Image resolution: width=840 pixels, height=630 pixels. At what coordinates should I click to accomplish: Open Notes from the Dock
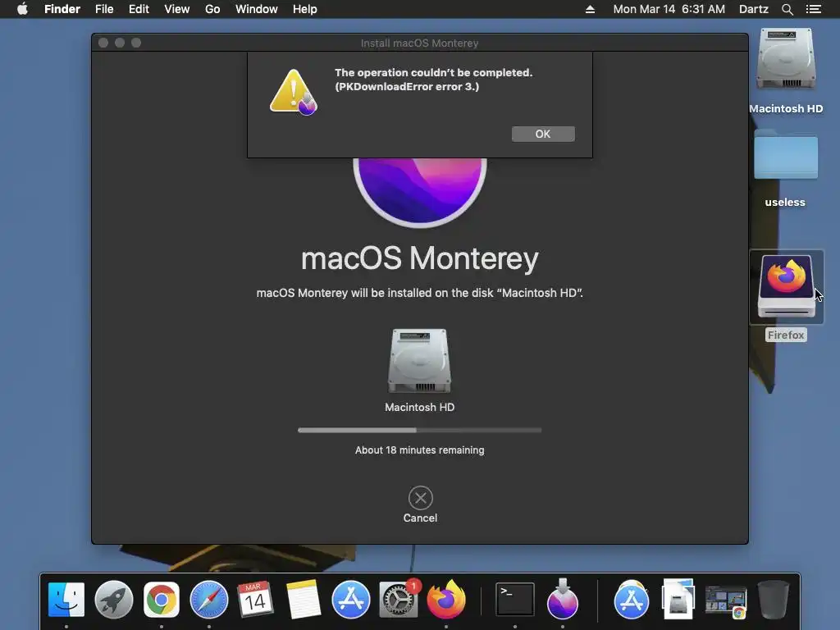pyautogui.click(x=304, y=600)
